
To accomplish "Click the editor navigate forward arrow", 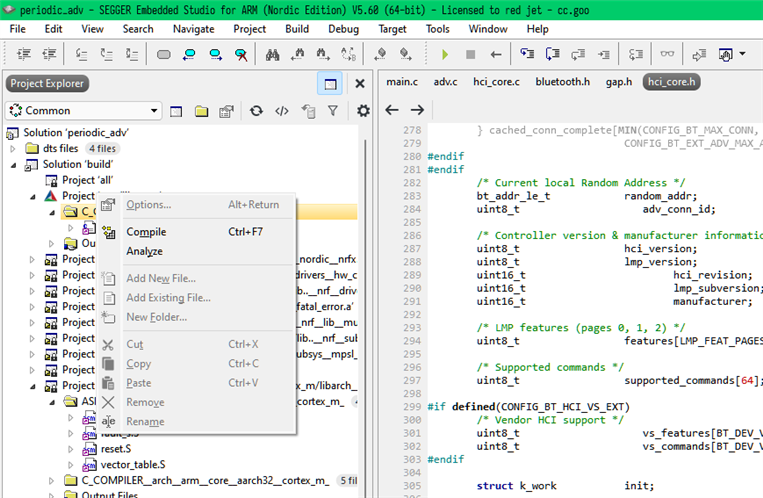I will click(417, 110).
